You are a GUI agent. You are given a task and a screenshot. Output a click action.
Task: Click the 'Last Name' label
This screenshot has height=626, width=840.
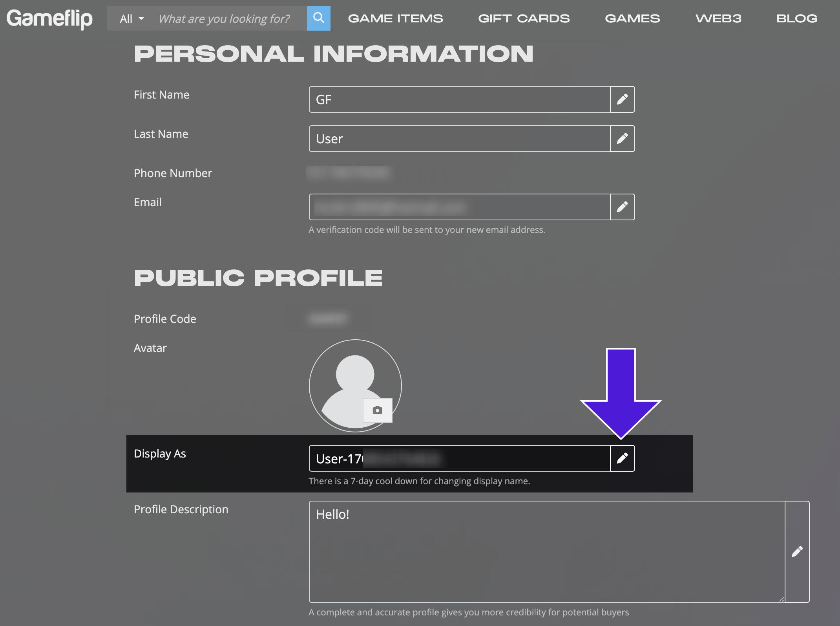coord(161,134)
